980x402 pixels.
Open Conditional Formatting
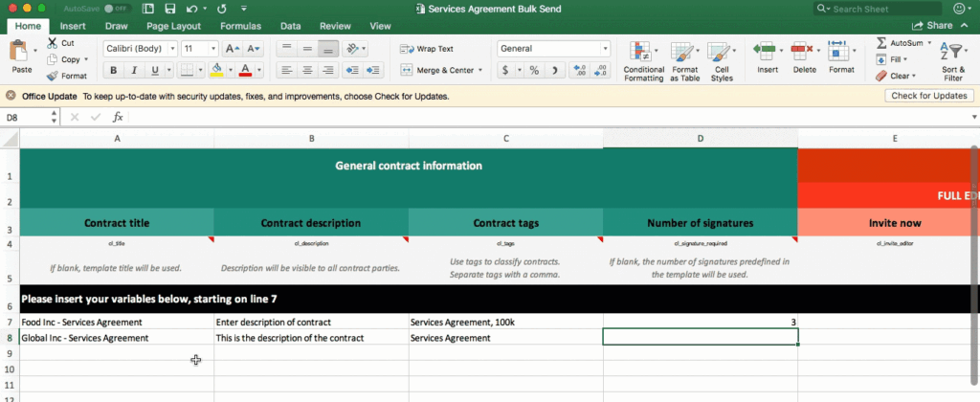pos(644,62)
